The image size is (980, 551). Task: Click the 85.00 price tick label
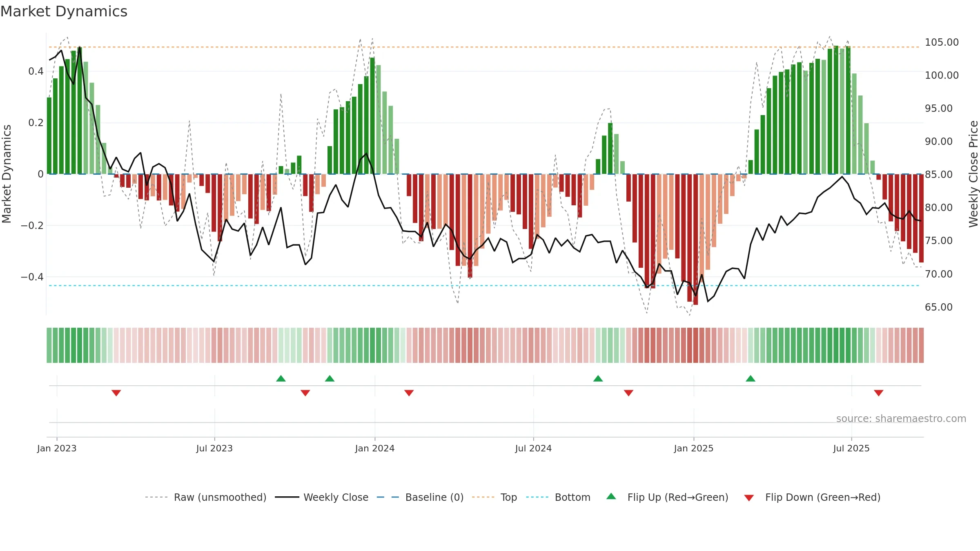click(x=939, y=175)
